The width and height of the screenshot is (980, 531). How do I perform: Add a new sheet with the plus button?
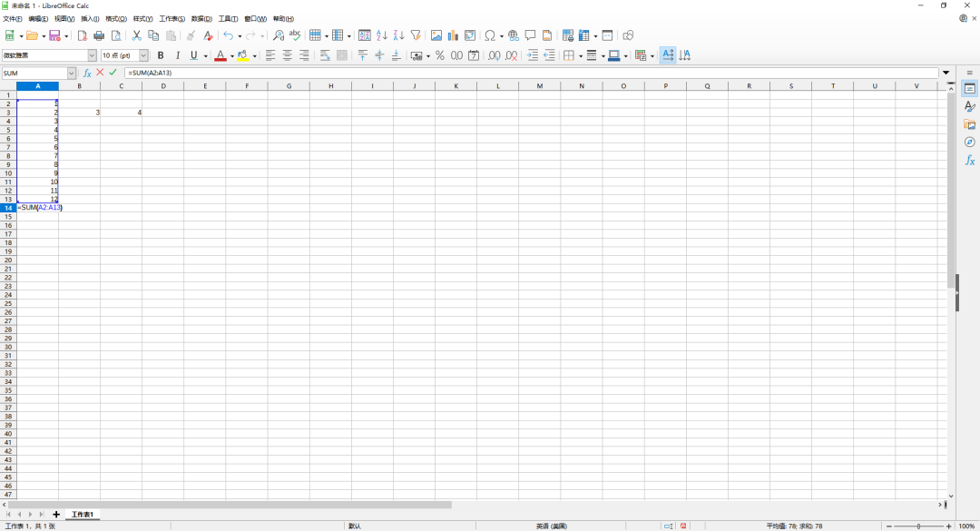pyautogui.click(x=56, y=515)
